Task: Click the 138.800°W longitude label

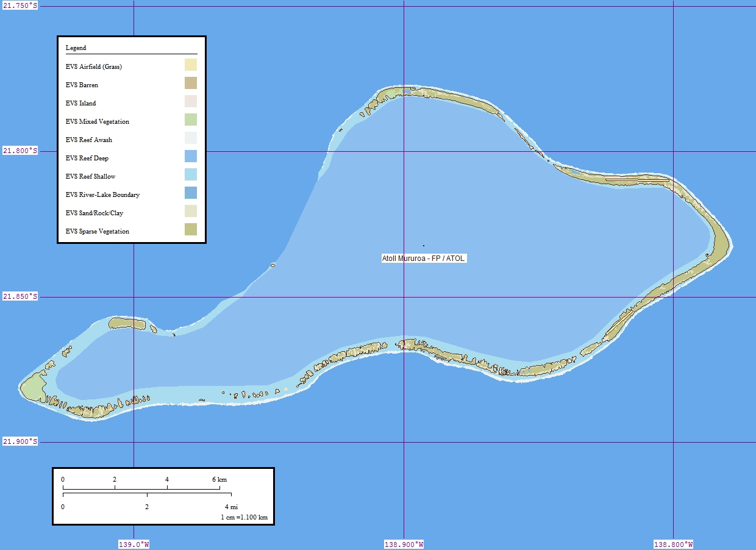Action: point(673,545)
